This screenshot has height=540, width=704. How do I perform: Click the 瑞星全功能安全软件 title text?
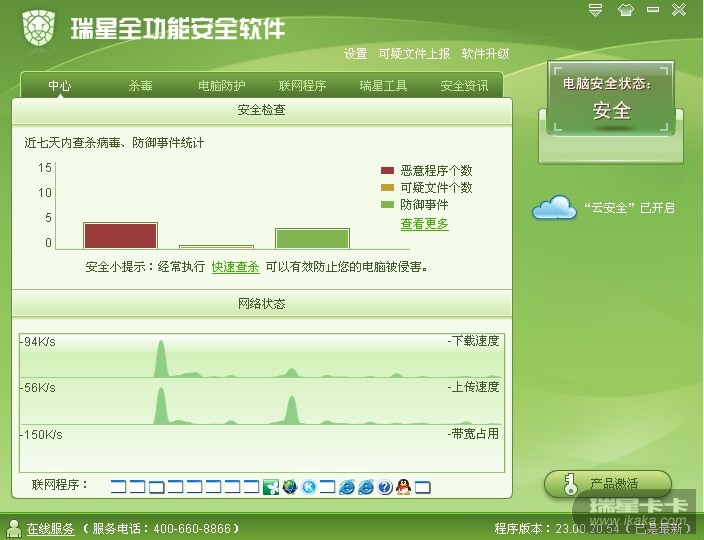coord(178,28)
